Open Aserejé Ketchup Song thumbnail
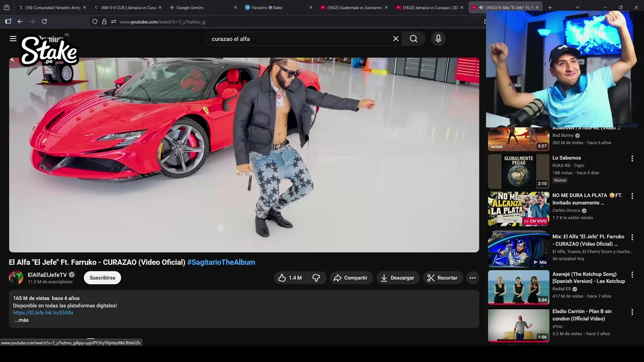Image resolution: width=644 pixels, height=362 pixels. 518,287
